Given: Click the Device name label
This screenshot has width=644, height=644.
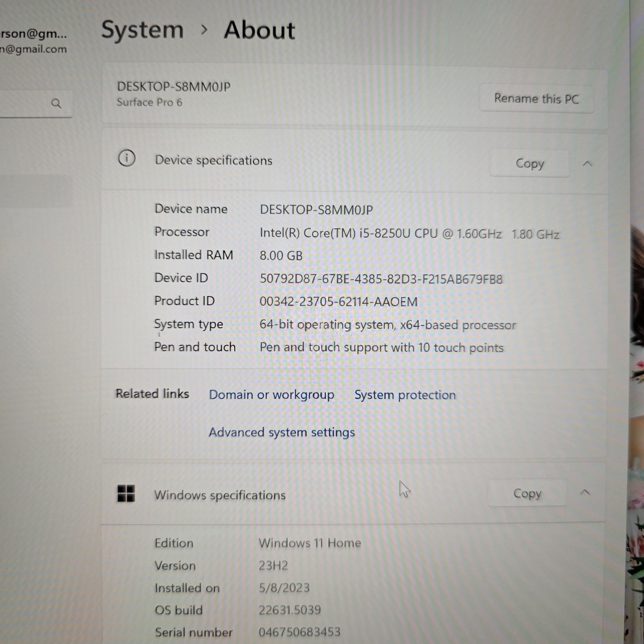Looking at the screenshot, I should [x=191, y=209].
